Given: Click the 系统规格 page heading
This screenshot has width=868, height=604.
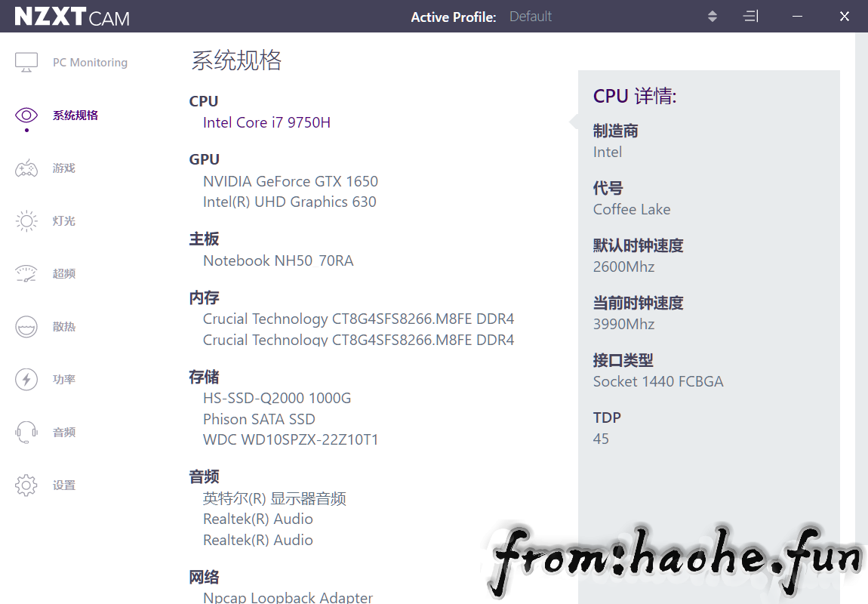Looking at the screenshot, I should [x=236, y=60].
